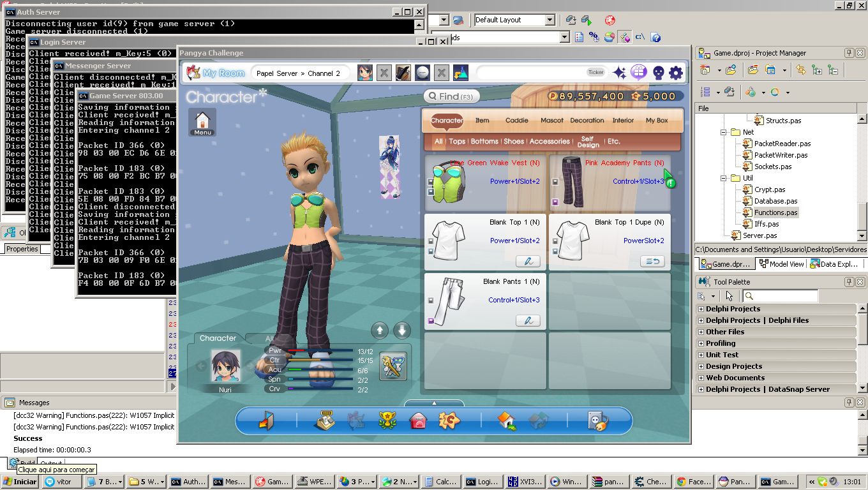Rotate up with the round up-arrow button

coord(380,330)
